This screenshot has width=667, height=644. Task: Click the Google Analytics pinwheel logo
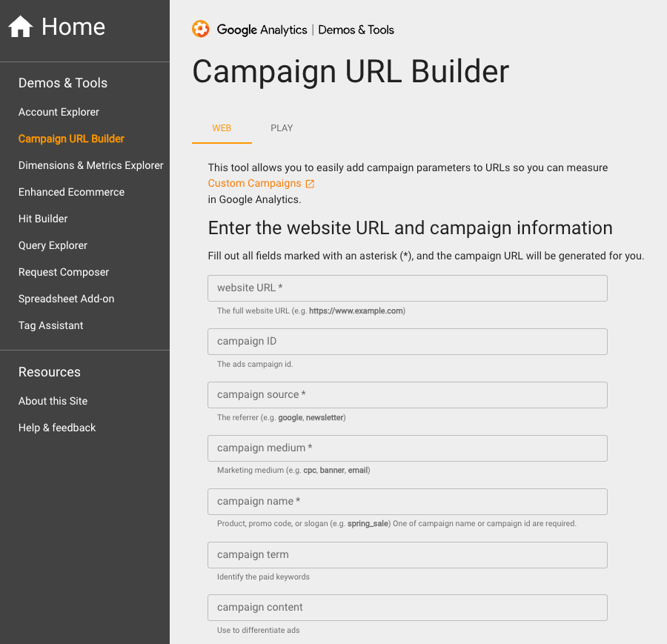click(x=200, y=30)
